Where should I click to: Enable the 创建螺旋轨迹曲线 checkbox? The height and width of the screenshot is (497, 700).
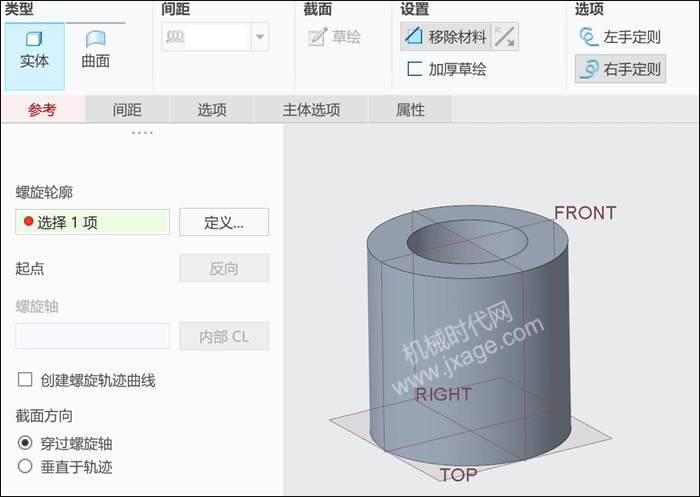pyautogui.click(x=25, y=380)
